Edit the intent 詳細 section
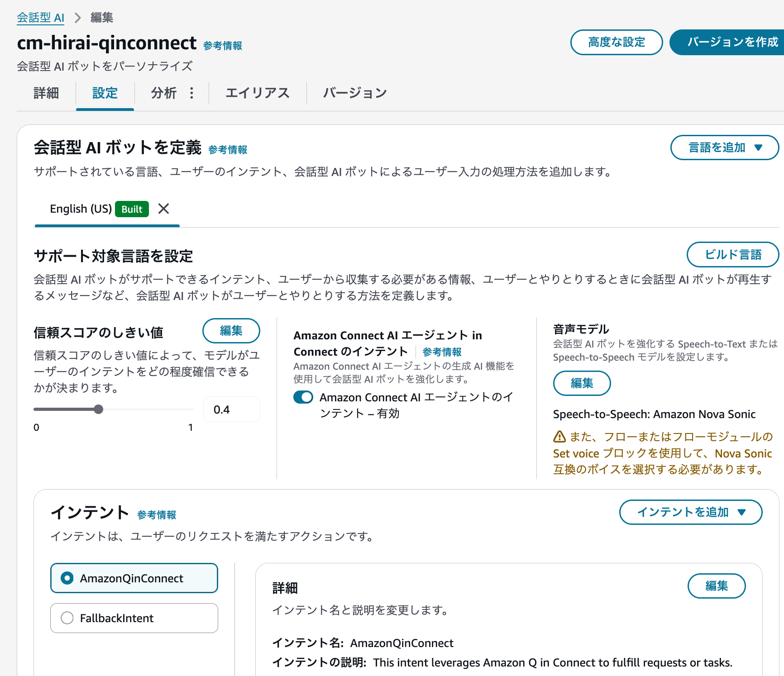Screen dimensions: 784x676 (717, 586)
